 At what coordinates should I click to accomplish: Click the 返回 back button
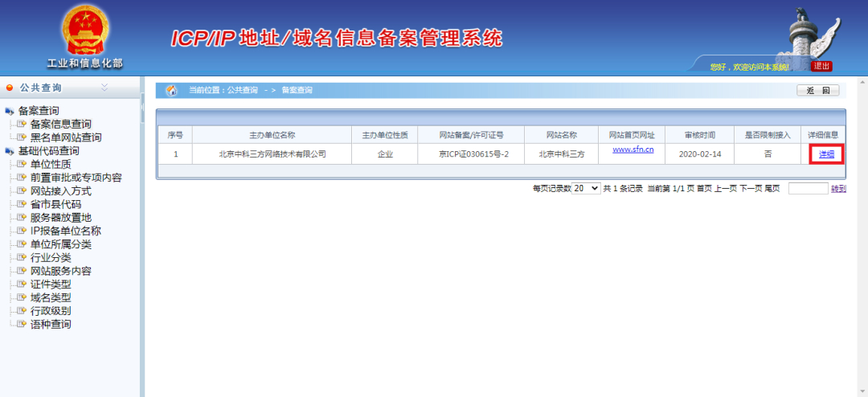817,91
